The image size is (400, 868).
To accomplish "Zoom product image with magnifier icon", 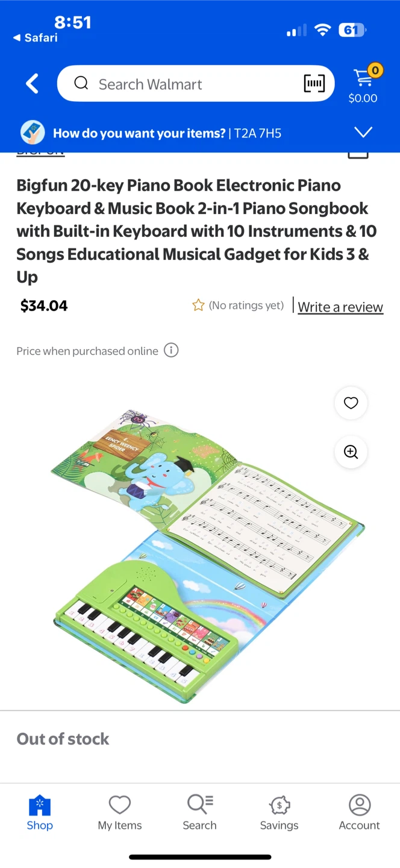I will (x=351, y=452).
